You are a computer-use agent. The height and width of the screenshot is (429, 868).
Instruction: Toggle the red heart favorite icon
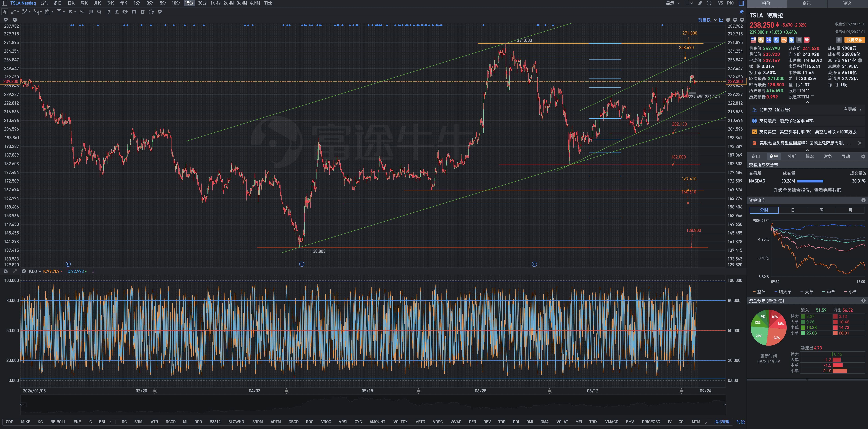point(807,40)
